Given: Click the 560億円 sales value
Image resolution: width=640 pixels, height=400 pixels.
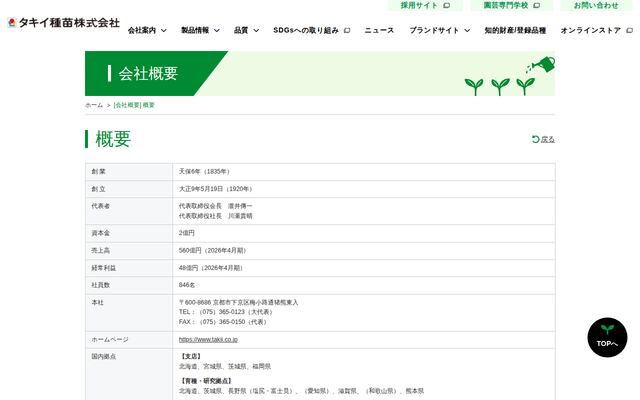Looking at the screenshot, I should [x=213, y=251].
